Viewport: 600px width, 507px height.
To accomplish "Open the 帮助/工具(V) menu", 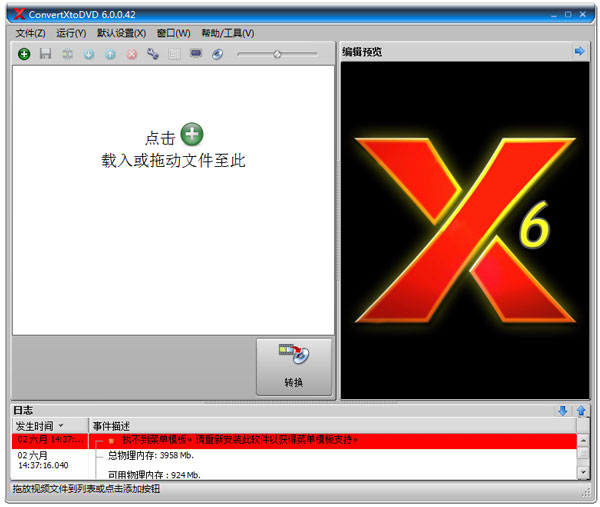I will (228, 33).
